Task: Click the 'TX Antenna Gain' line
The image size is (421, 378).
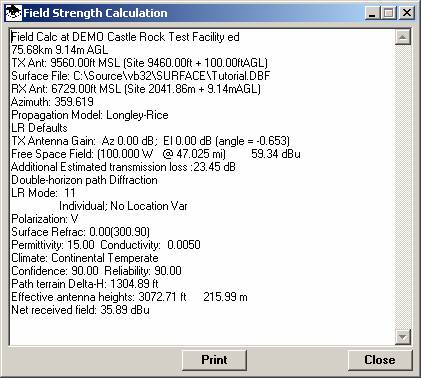Action: pyautogui.click(x=150, y=141)
